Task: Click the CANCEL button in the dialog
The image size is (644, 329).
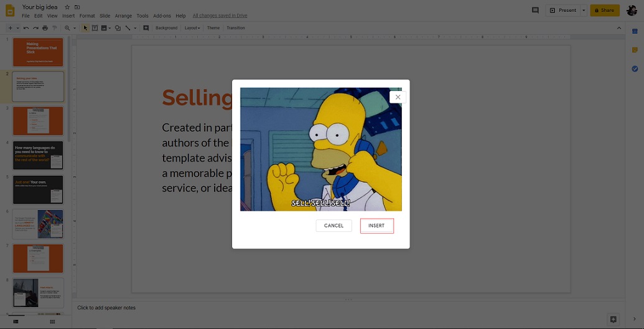Action: (334, 226)
